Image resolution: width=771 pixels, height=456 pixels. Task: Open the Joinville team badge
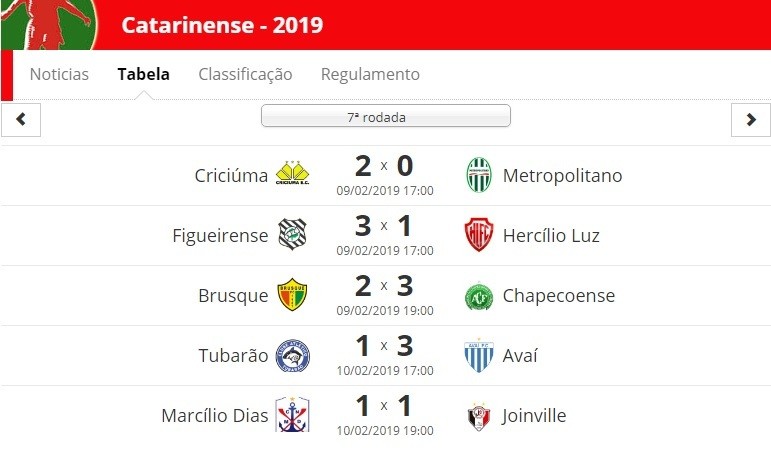click(x=479, y=417)
